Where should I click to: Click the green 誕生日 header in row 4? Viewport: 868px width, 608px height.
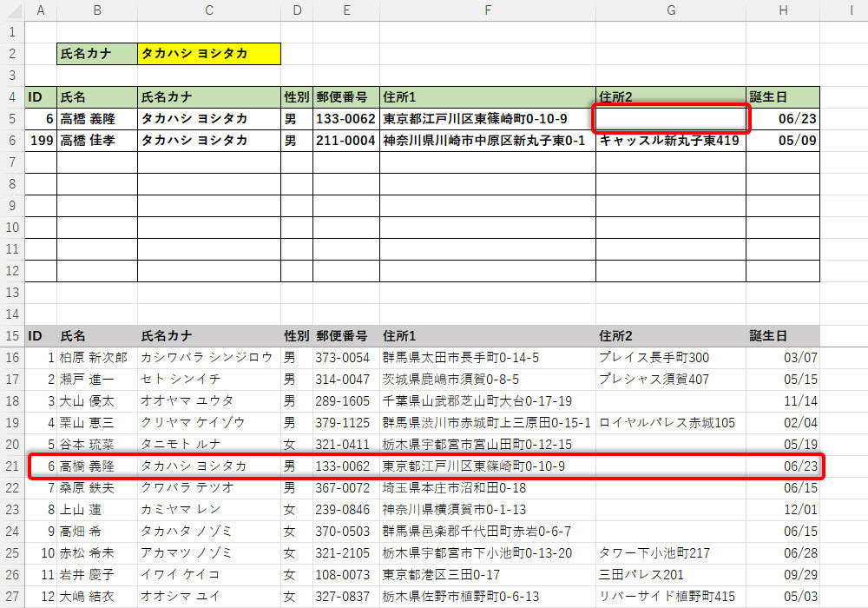pos(782,96)
